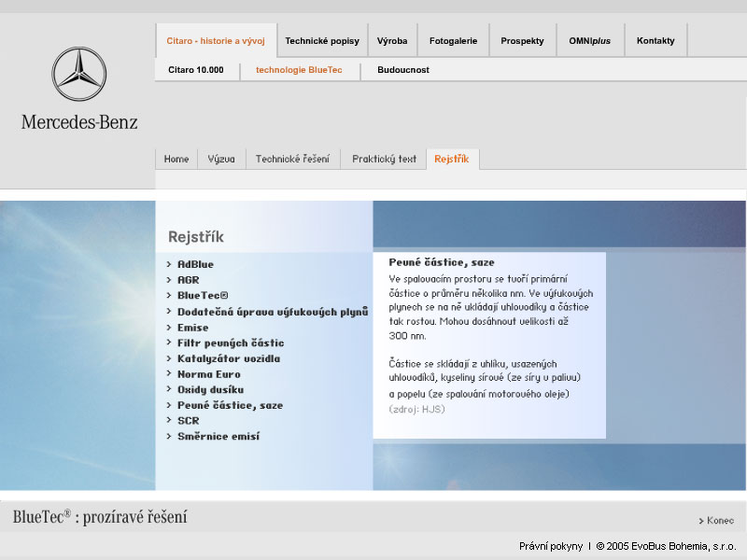Open the Norma Euro entry
The height and width of the screenshot is (560, 747).
(208, 374)
